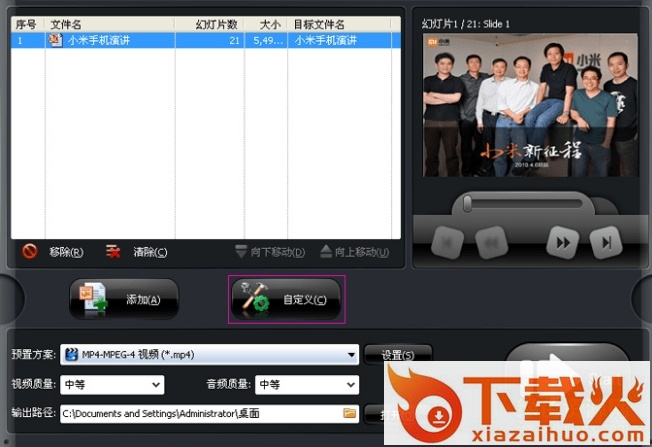The height and width of the screenshot is (447, 652).
Task: Open the audio quality (音频质量) dropdown
Action: coord(307,385)
